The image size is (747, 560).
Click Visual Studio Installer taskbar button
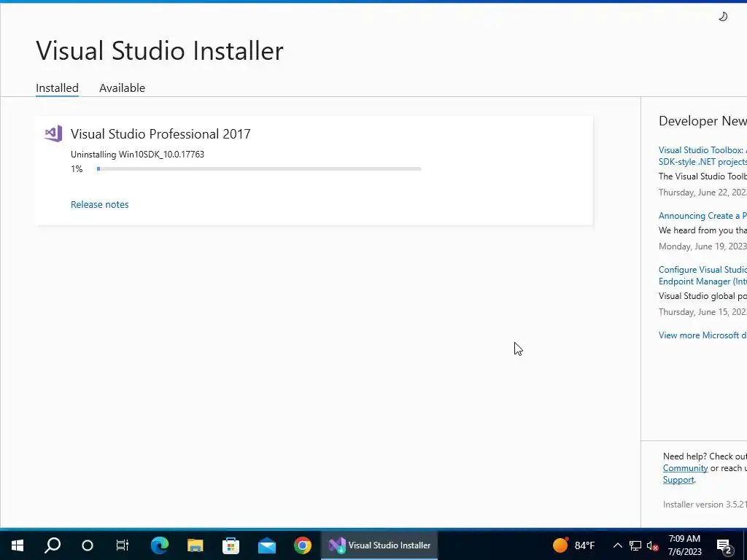click(379, 545)
